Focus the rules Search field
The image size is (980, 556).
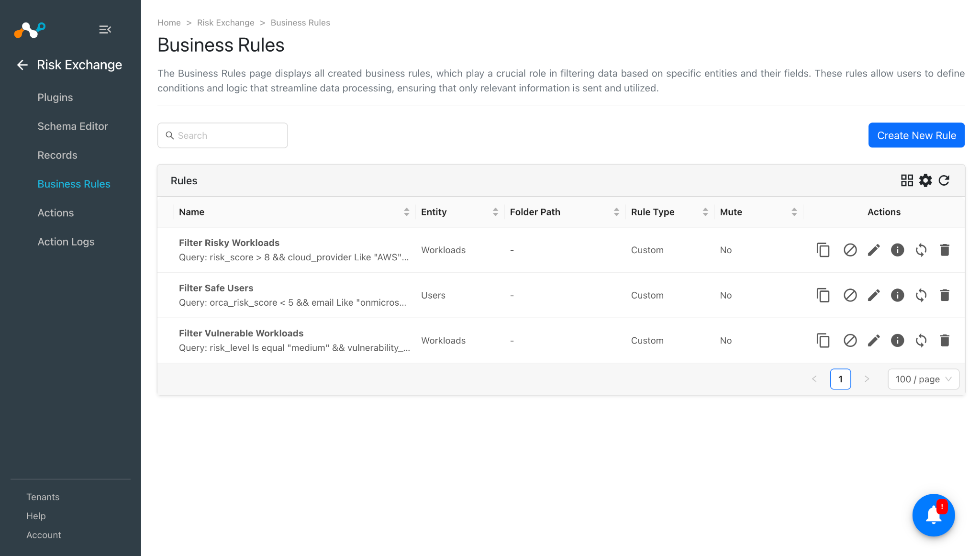coord(223,135)
